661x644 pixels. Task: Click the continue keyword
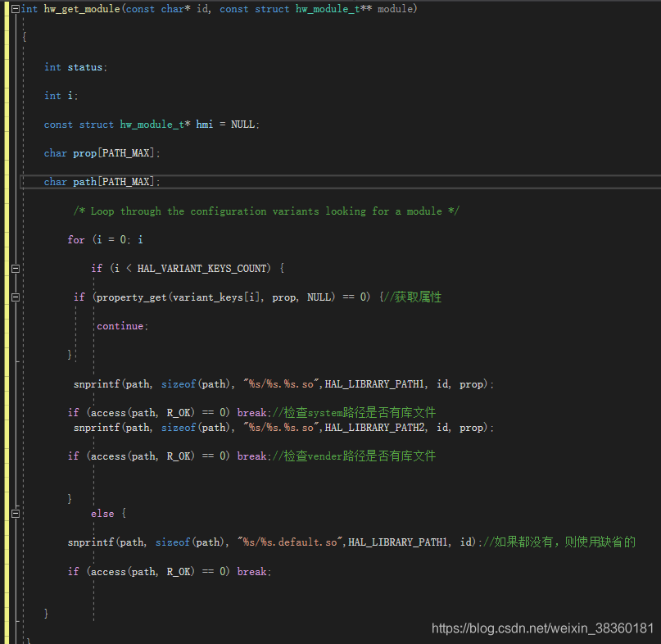tap(120, 326)
